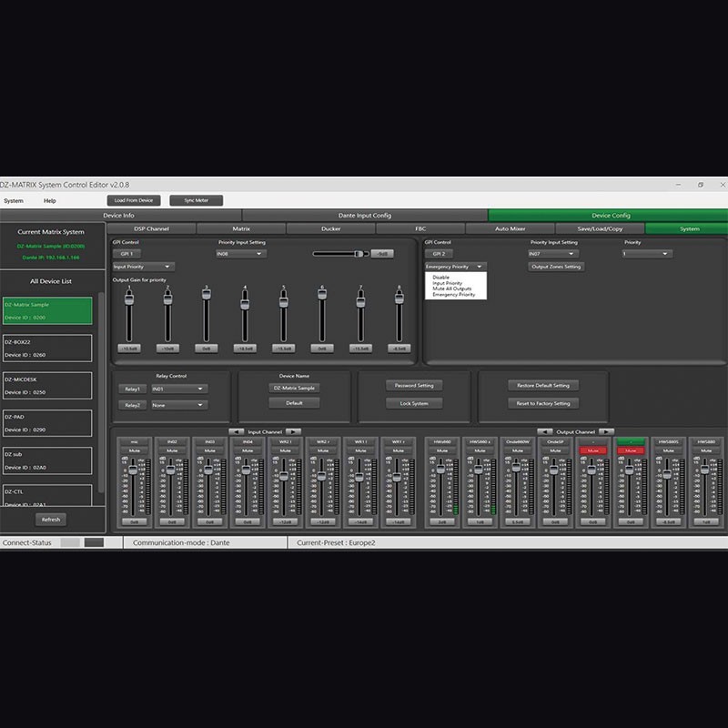Mute the WR1 r input channel
The image size is (728, 728).
pos(399,450)
